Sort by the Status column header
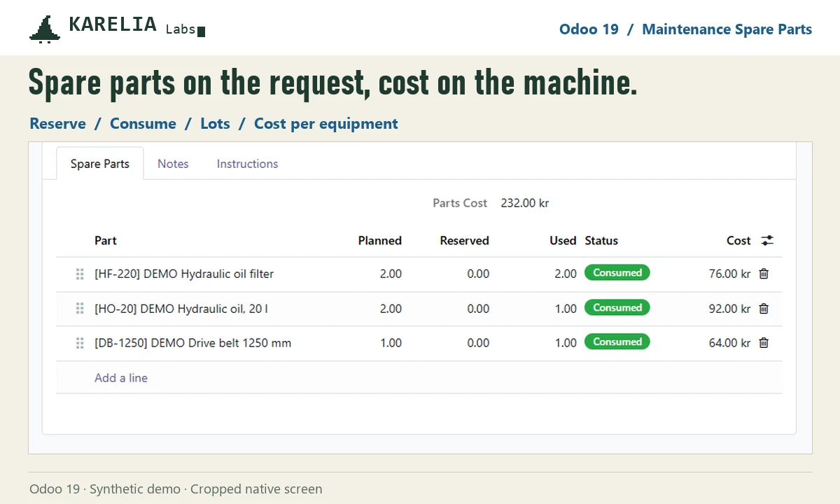Image resolution: width=840 pixels, height=504 pixels. pos(601,240)
